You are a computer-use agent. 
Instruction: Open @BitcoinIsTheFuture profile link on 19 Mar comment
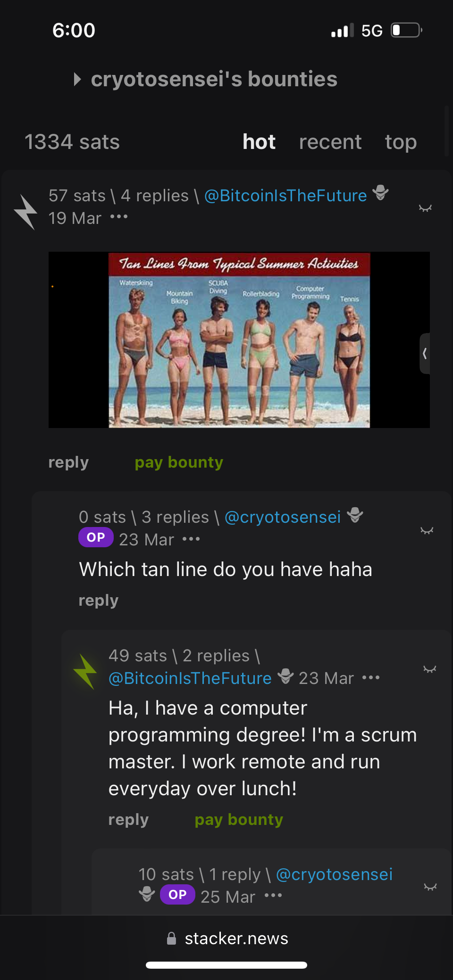coord(285,195)
